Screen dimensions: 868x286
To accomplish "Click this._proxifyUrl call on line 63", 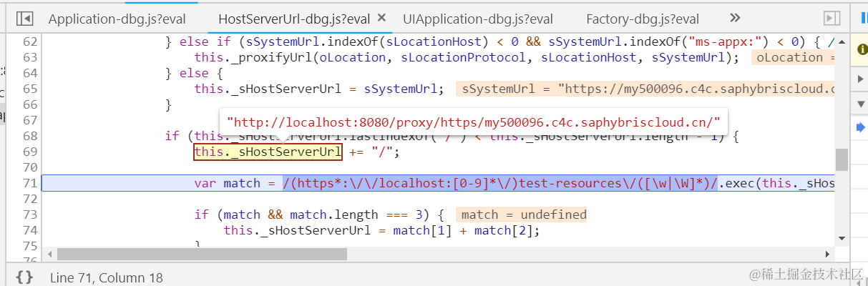I will (x=467, y=57).
